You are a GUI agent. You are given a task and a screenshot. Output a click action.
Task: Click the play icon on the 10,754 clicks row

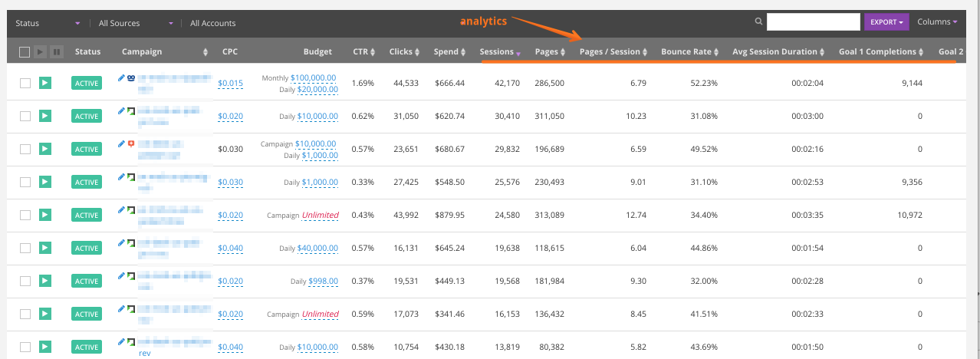pyautogui.click(x=45, y=347)
